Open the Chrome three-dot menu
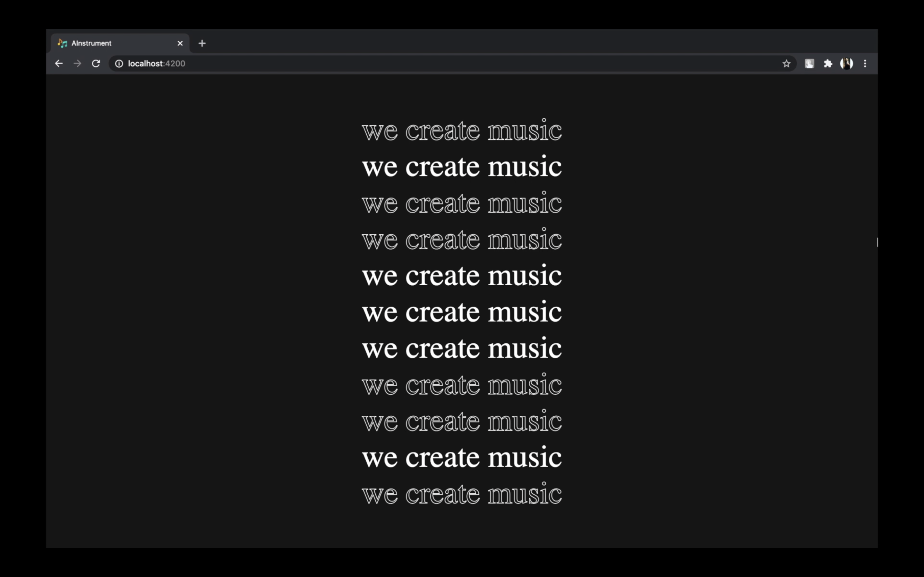 click(x=865, y=63)
